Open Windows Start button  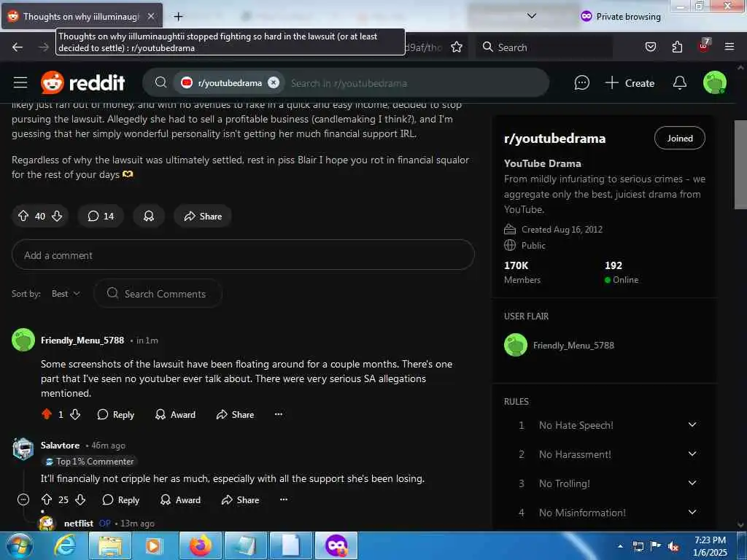[x=20, y=545]
